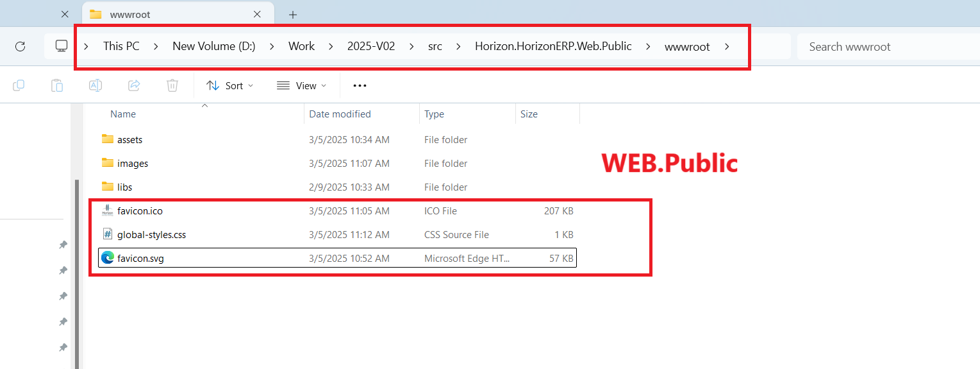Expand chevron after Work breadcrumb
This screenshot has height=369, width=980.
(x=331, y=46)
